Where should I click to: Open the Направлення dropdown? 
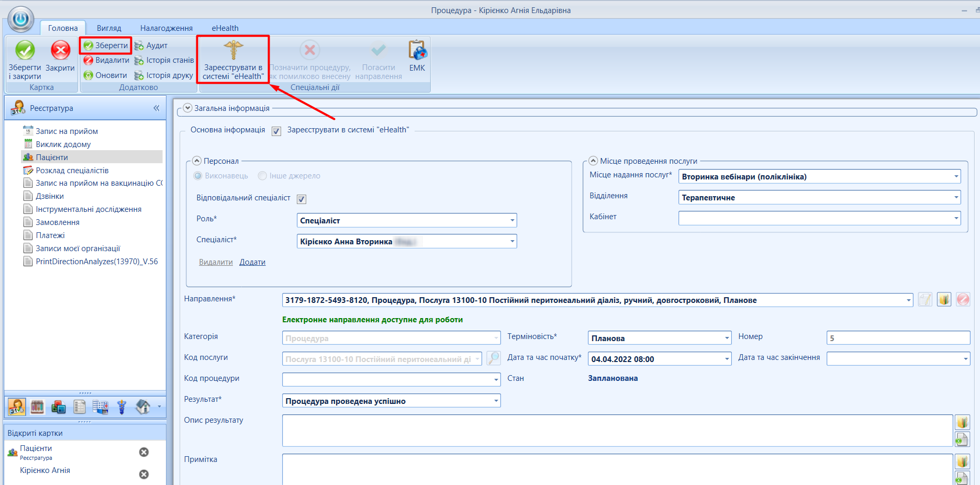pyautogui.click(x=908, y=300)
